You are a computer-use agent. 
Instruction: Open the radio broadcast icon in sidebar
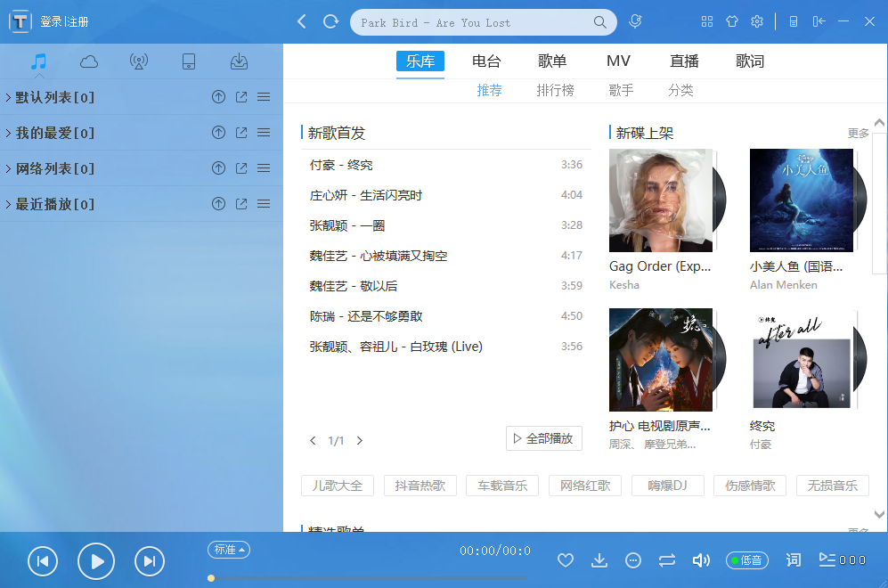[141, 61]
